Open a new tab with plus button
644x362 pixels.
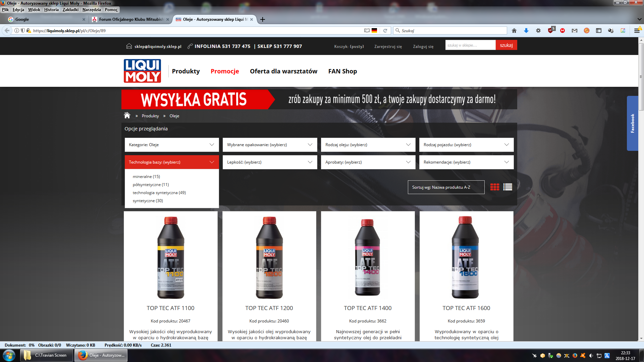click(x=263, y=19)
